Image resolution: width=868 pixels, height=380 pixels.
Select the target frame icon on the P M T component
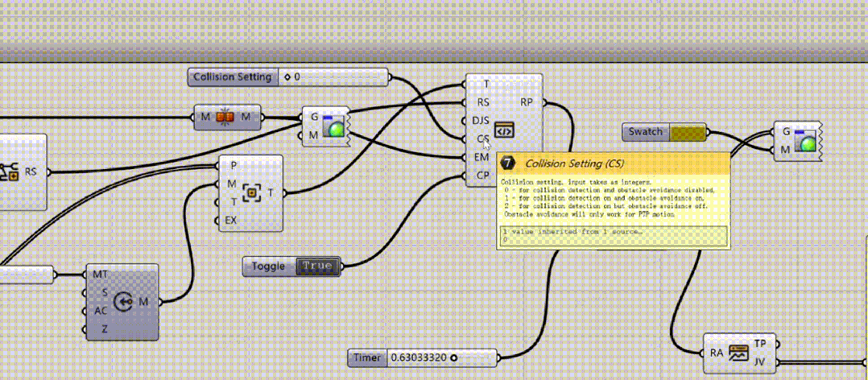coord(253,192)
